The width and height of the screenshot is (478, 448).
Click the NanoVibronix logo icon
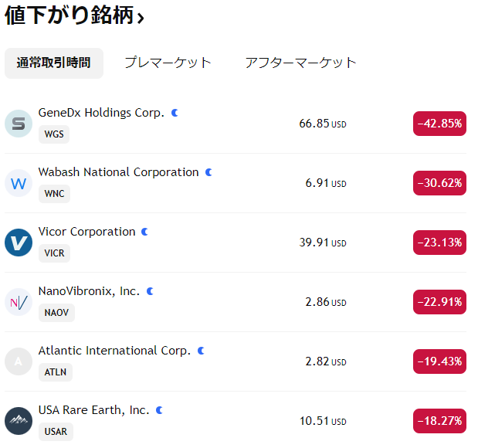coord(18,302)
